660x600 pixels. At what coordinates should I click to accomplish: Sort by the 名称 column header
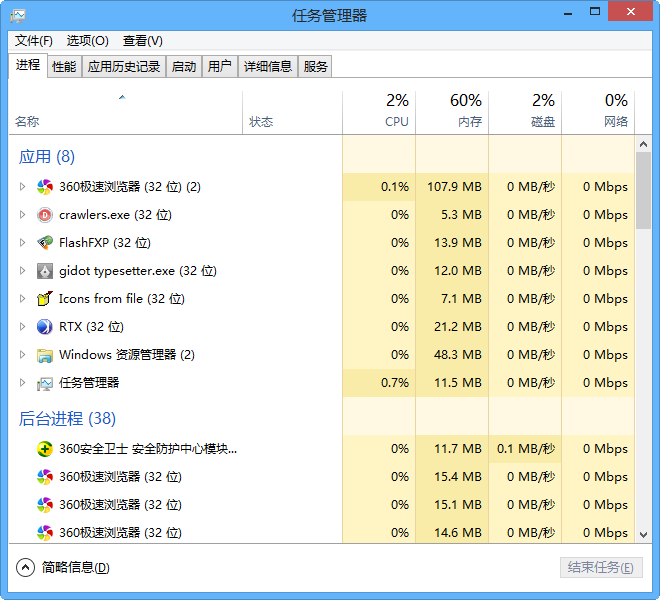125,113
